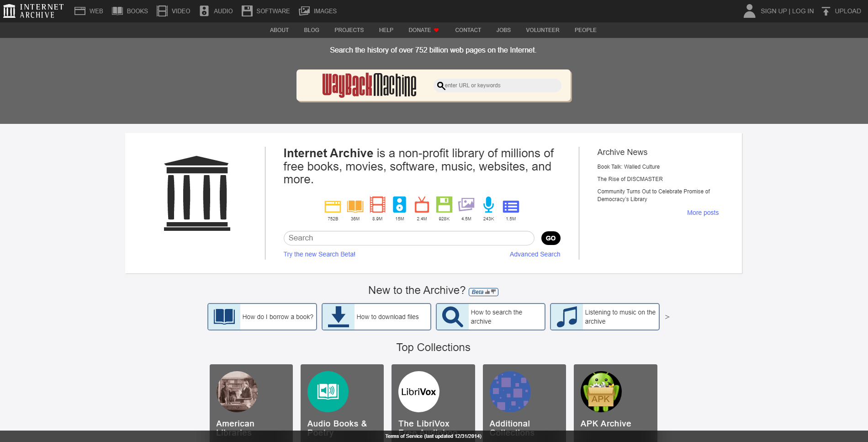Viewport: 868px width, 442px height.
Task: Click the blue audio icon labeled 15M
Action: (x=399, y=205)
